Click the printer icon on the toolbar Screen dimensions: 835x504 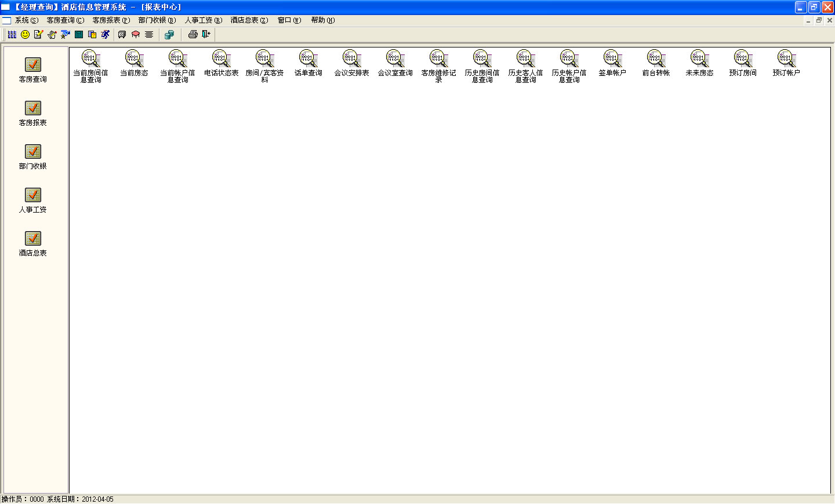(193, 34)
